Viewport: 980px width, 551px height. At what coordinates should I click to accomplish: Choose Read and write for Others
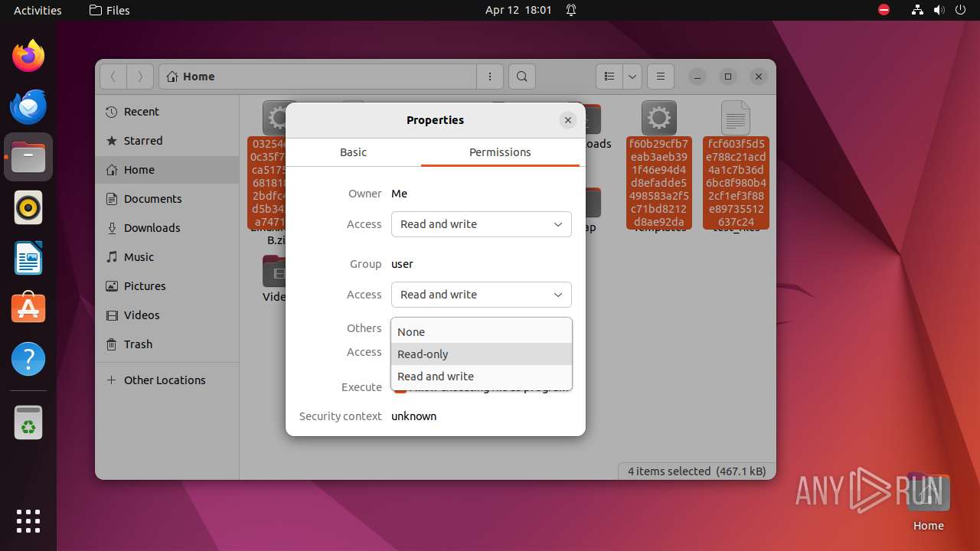click(482, 377)
